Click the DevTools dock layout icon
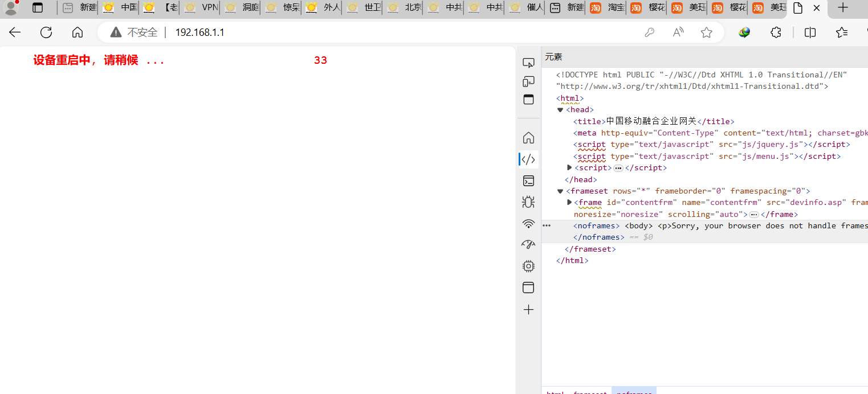 pyautogui.click(x=528, y=100)
